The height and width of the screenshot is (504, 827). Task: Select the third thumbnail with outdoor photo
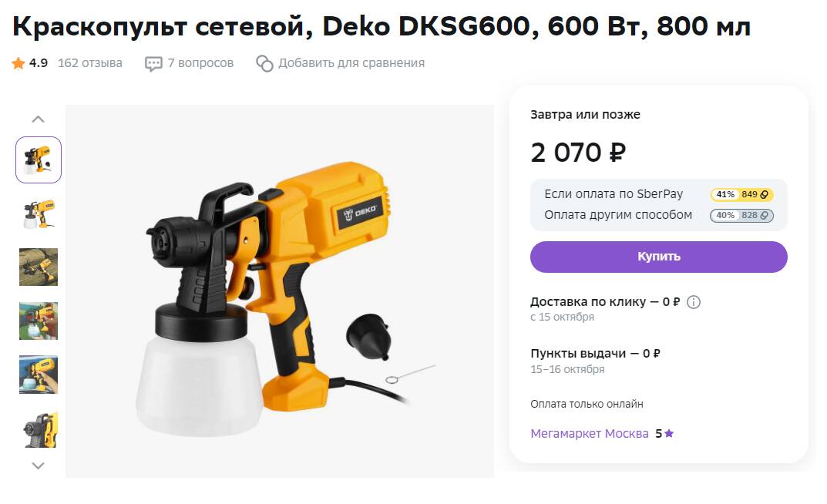pos(39,267)
